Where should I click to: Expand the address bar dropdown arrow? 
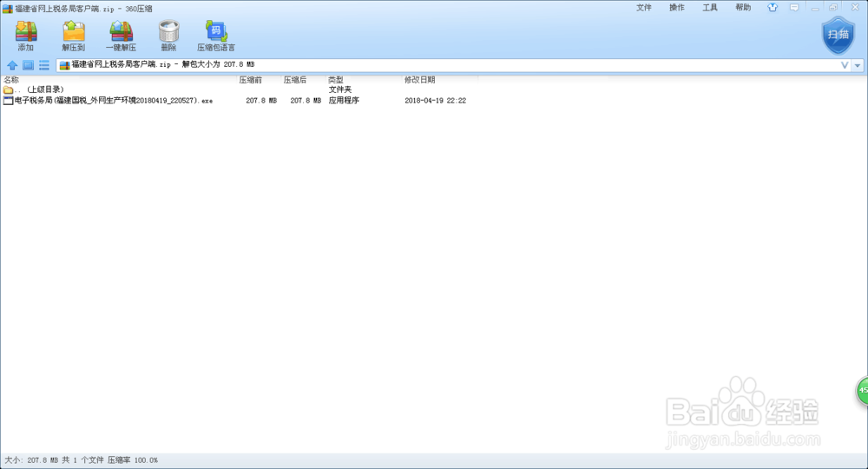(x=858, y=65)
